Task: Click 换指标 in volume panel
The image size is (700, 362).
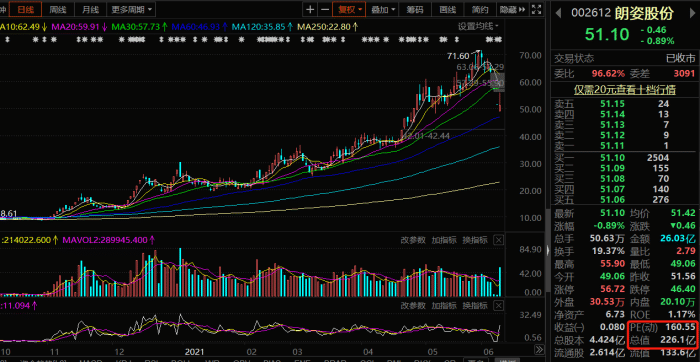Action: coord(475,240)
